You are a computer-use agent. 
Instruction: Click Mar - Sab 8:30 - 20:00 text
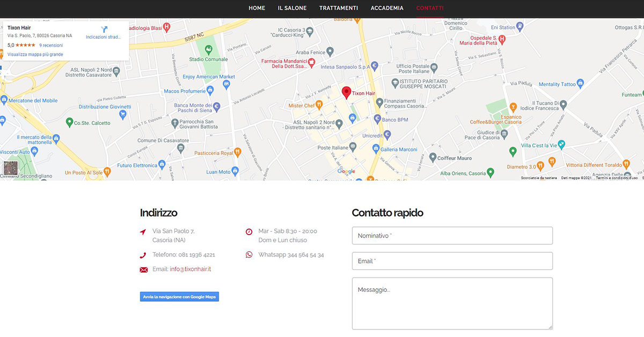288,231
